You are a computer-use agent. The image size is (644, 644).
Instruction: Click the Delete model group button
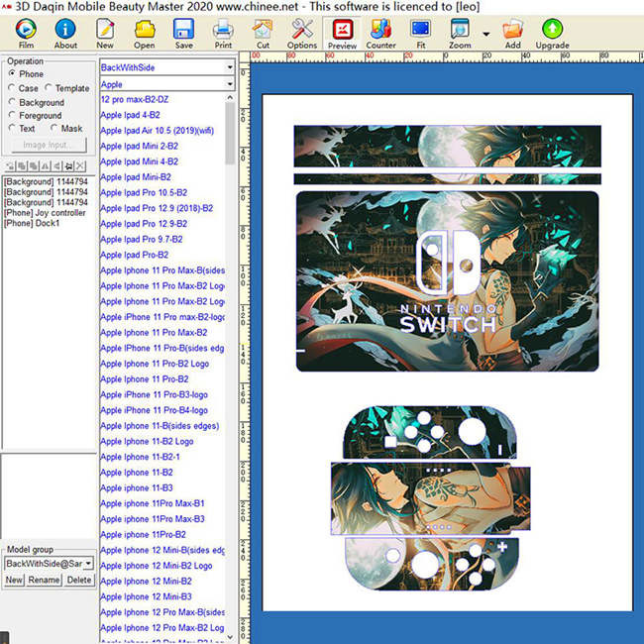coord(79,580)
